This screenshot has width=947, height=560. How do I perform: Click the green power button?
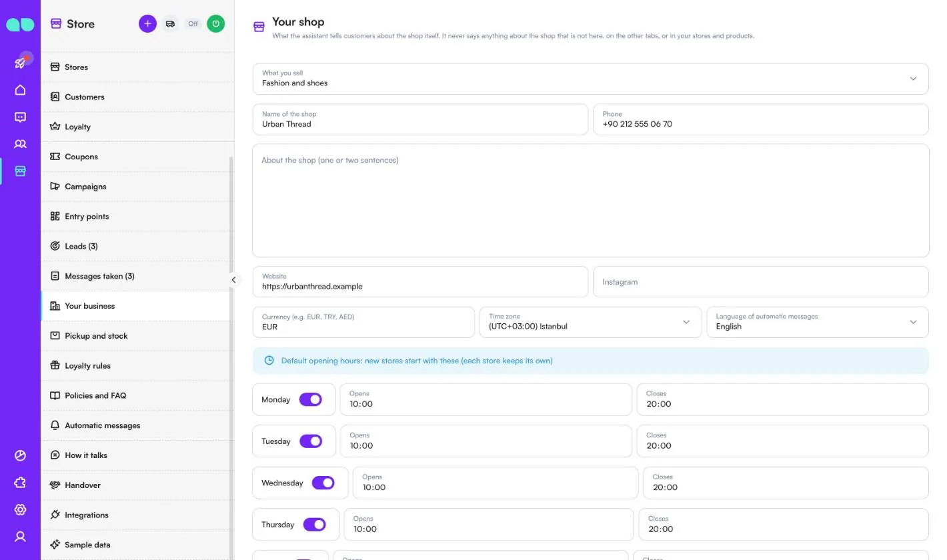pyautogui.click(x=215, y=23)
